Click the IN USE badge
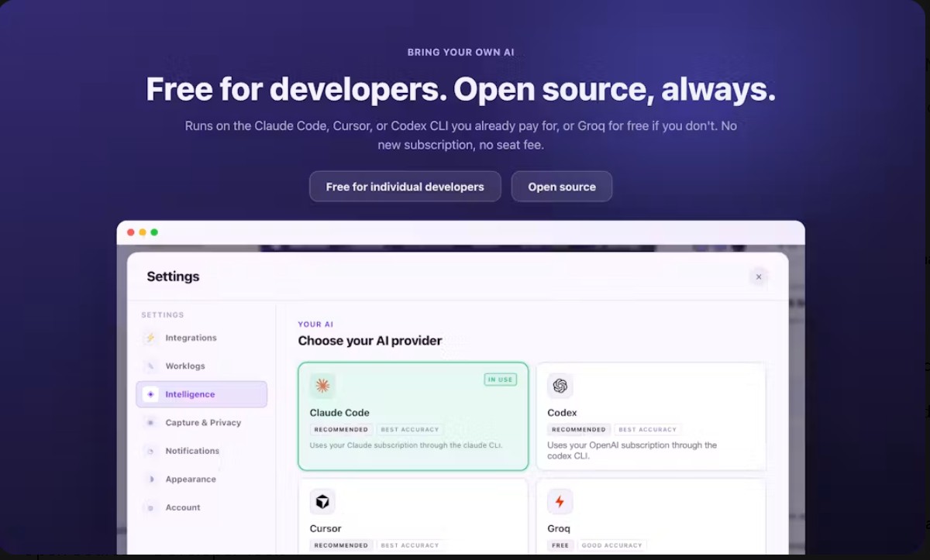The image size is (930, 560). point(501,380)
